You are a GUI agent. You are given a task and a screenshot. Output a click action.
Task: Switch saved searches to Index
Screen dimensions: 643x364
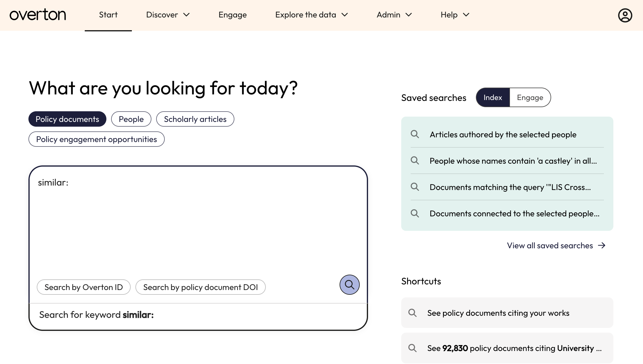[x=493, y=97]
